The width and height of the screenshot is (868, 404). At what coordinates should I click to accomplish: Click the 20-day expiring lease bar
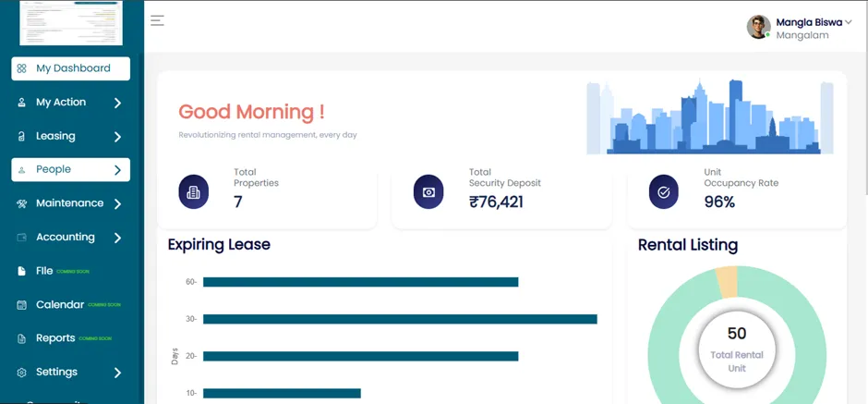pyautogui.click(x=360, y=356)
